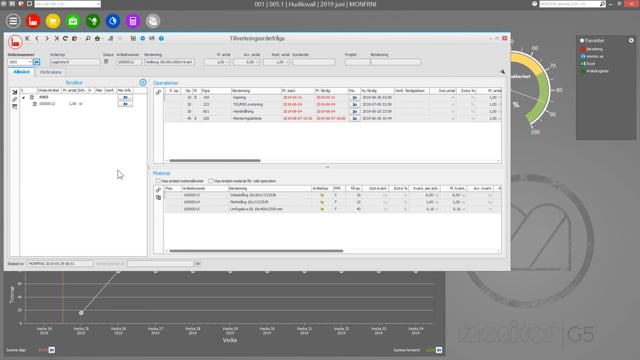Open the dark green Inventory module icon
Screen dimensions: 640x360
[x=93, y=21]
